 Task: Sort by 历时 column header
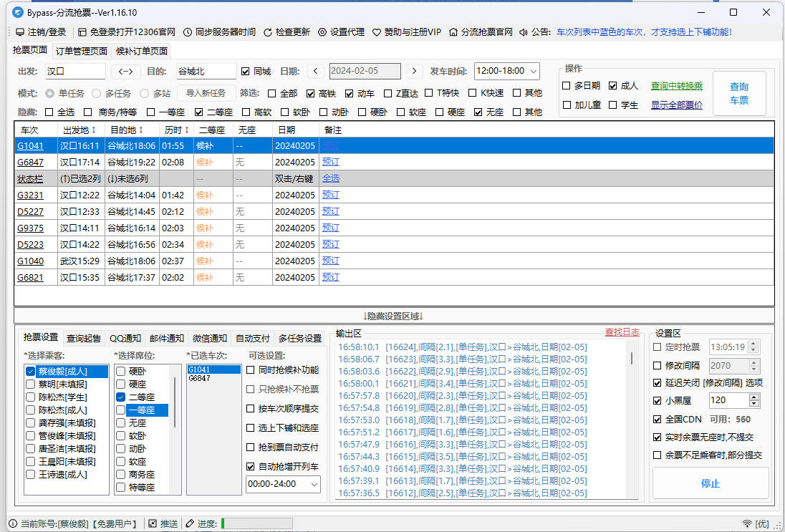[177, 130]
